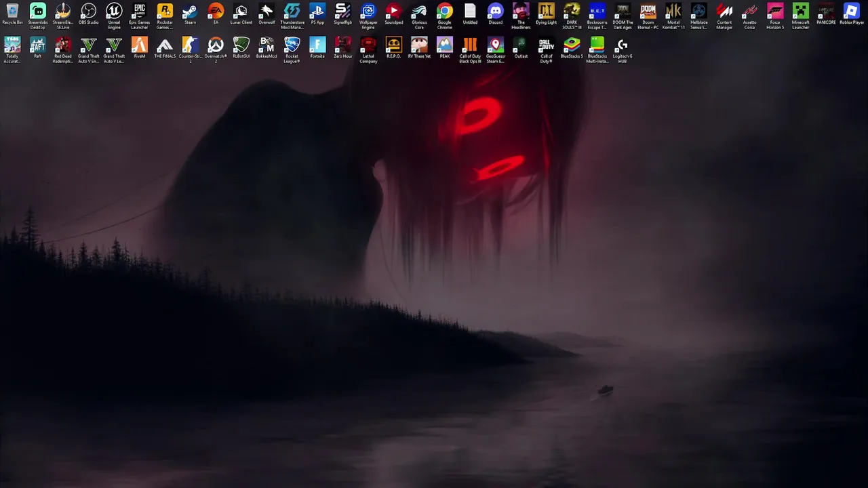
Task: Select the FiveM shortcut
Action: pyautogui.click(x=140, y=48)
